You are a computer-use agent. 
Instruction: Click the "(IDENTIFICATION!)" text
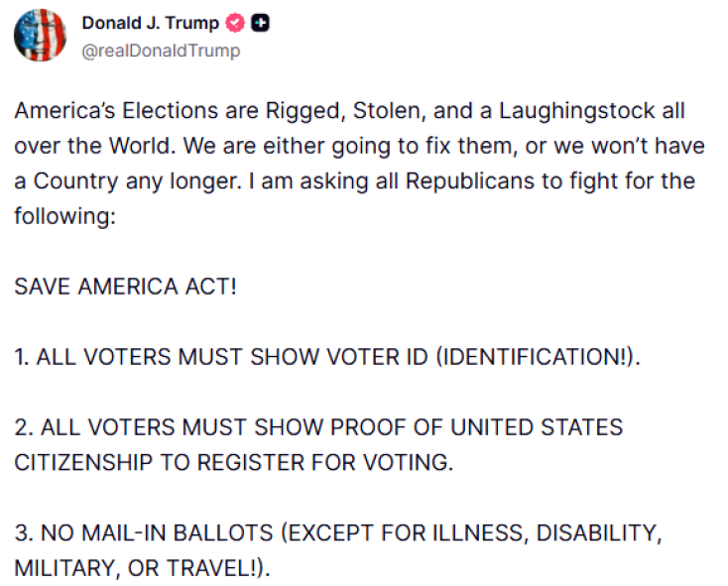click(x=538, y=358)
